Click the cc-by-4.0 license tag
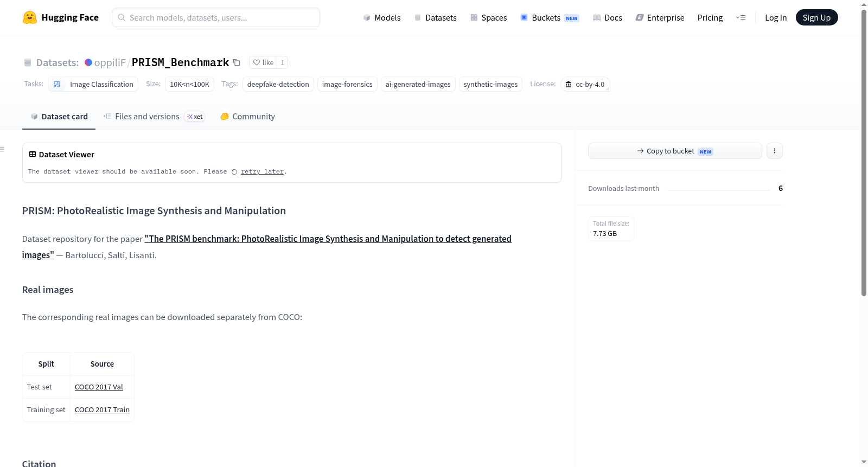This screenshot has width=868, height=467. click(585, 84)
